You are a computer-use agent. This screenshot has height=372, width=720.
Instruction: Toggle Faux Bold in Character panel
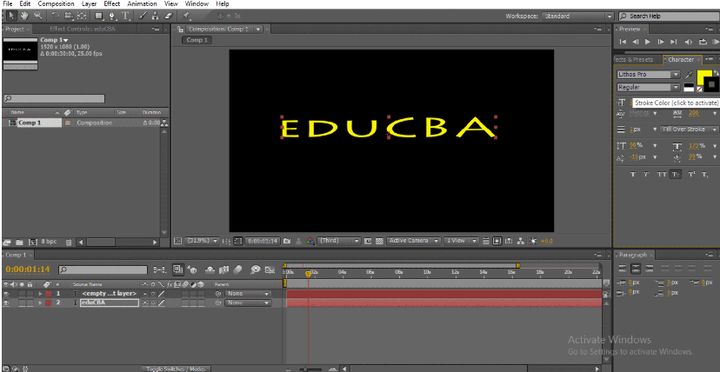point(633,175)
